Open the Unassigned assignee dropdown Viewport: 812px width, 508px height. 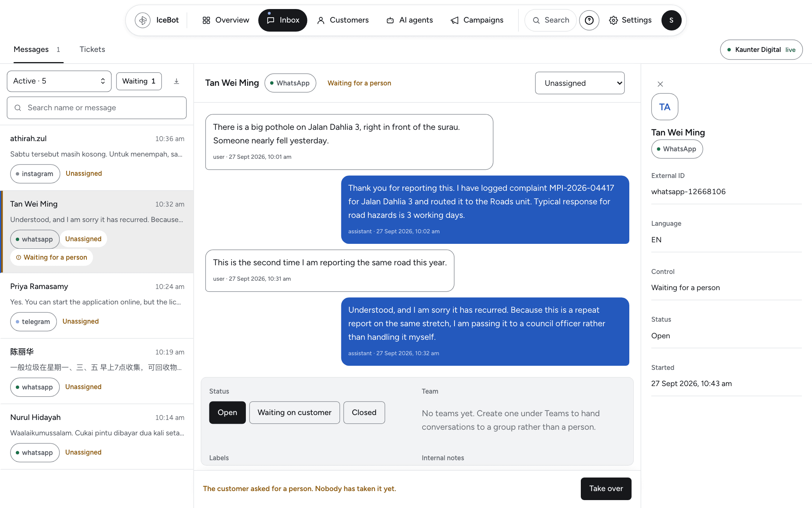[x=580, y=83]
